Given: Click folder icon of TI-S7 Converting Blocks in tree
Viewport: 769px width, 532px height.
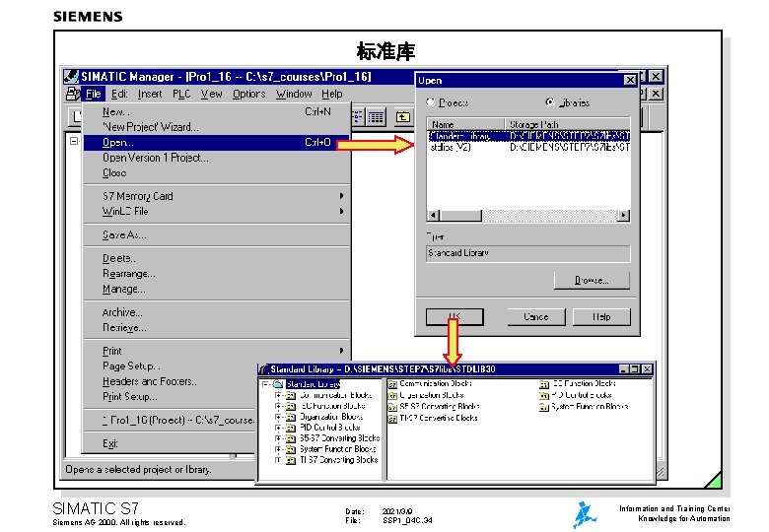Looking at the screenshot, I should pos(291,460).
